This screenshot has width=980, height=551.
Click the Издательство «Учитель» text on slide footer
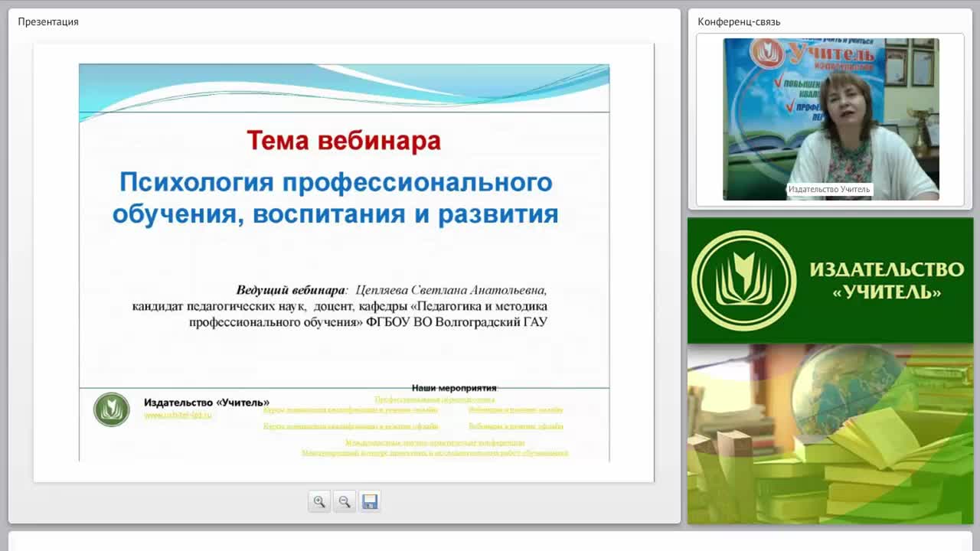click(x=207, y=403)
